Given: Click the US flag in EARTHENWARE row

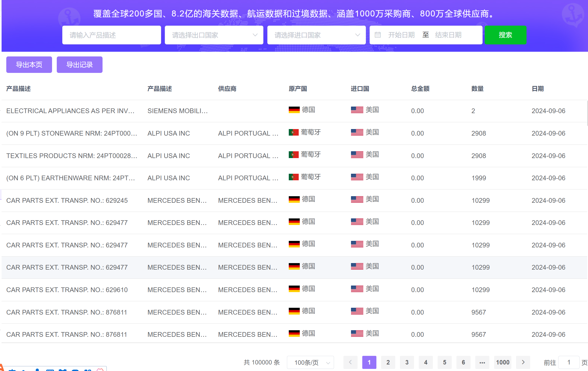Looking at the screenshot, I should [x=357, y=177].
